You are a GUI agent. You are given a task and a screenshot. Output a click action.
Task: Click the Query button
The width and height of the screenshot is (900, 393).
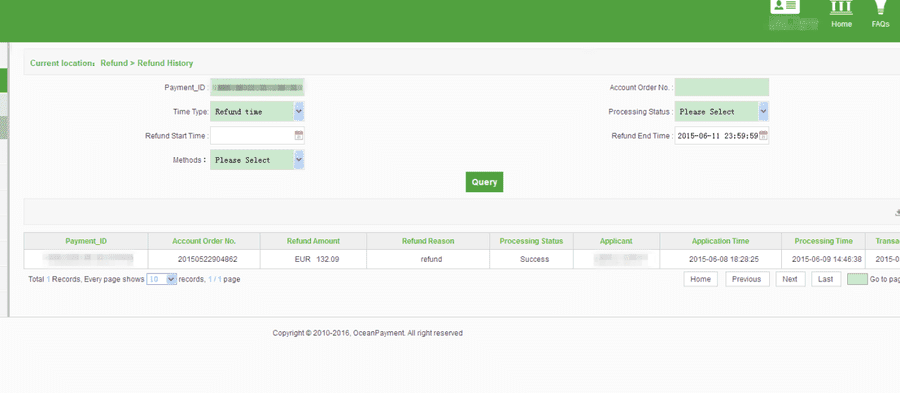tap(484, 182)
